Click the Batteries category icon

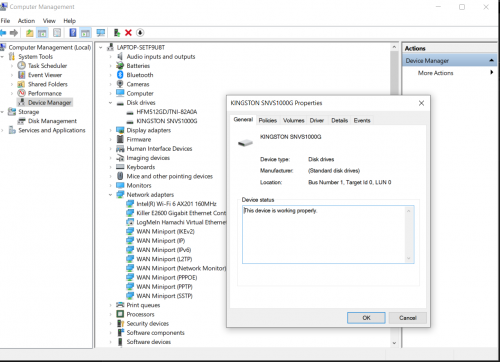click(120, 66)
